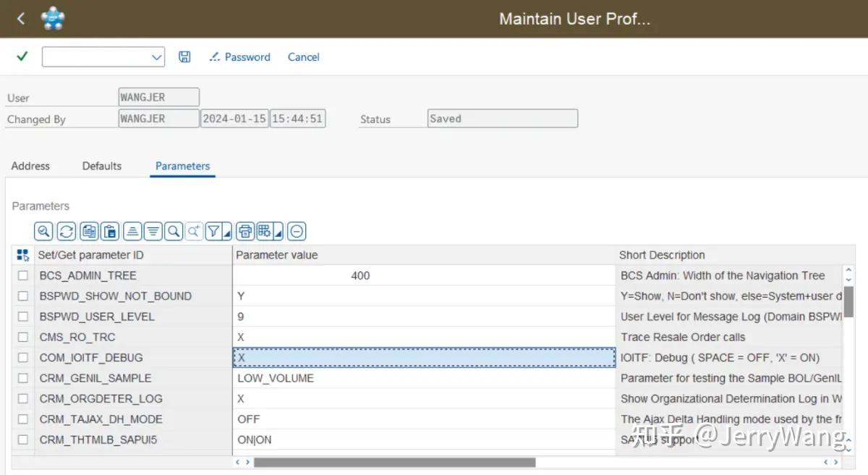Click the left scroll arrow under Parameter value column

coord(239,462)
